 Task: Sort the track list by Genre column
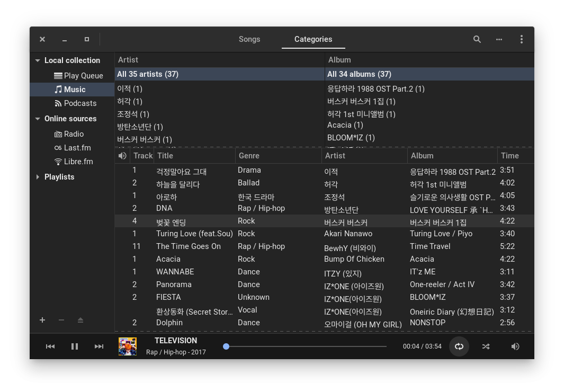[278, 156]
